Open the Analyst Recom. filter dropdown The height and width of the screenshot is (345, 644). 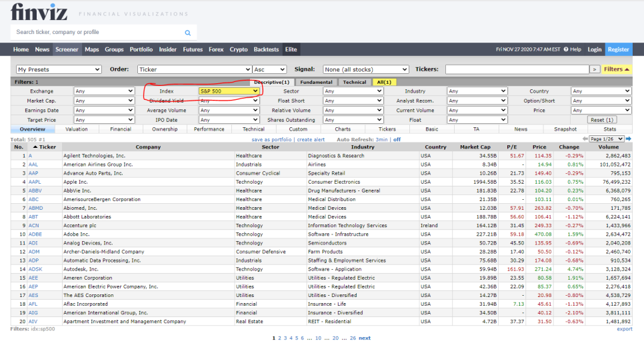click(477, 101)
